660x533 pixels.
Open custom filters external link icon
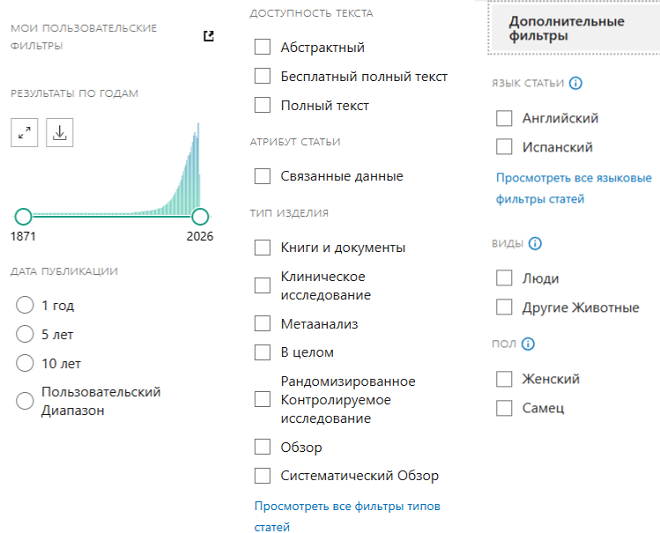click(x=208, y=36)
